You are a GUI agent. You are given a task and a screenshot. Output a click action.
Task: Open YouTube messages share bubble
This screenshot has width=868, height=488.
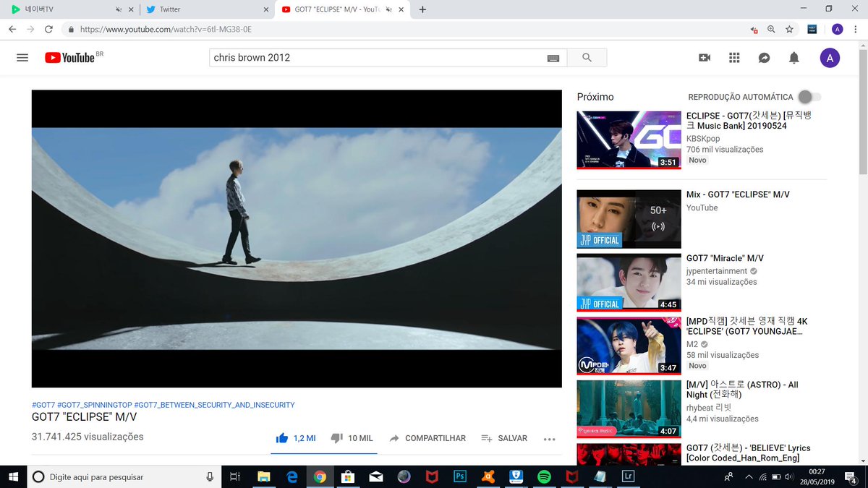coord(764,58)
